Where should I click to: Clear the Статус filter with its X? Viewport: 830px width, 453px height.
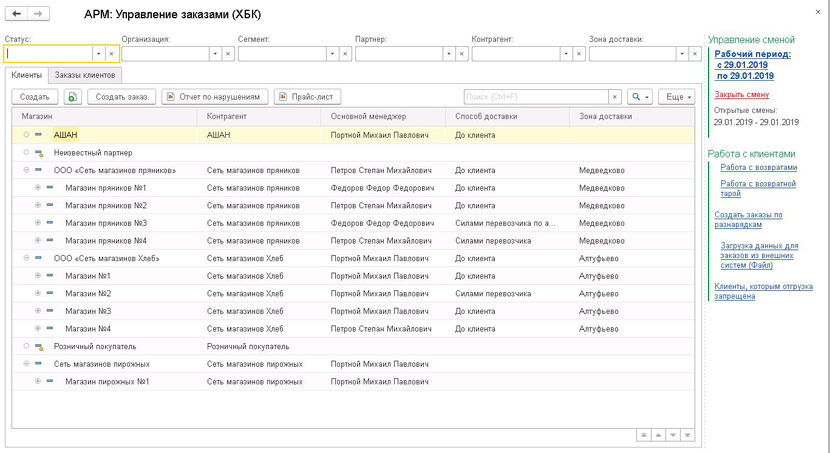pos(111,54)
